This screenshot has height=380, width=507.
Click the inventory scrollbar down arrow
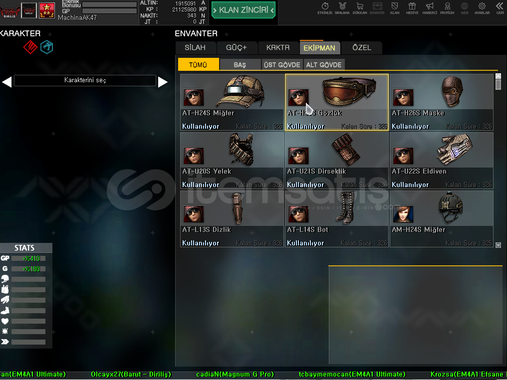click(x=498, y=245)
